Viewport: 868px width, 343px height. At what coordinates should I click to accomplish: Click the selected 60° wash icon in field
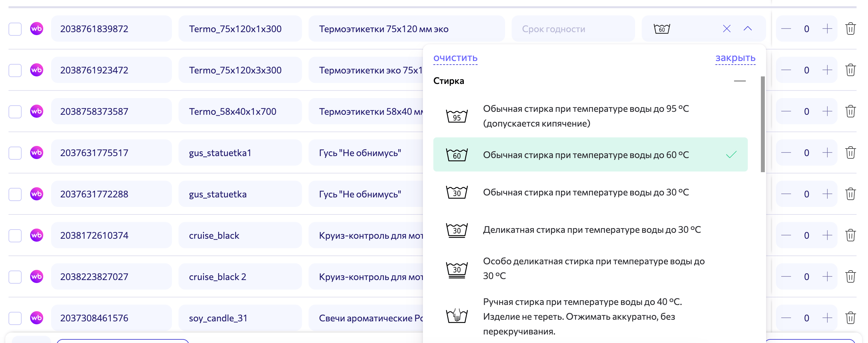coord(662,29)
